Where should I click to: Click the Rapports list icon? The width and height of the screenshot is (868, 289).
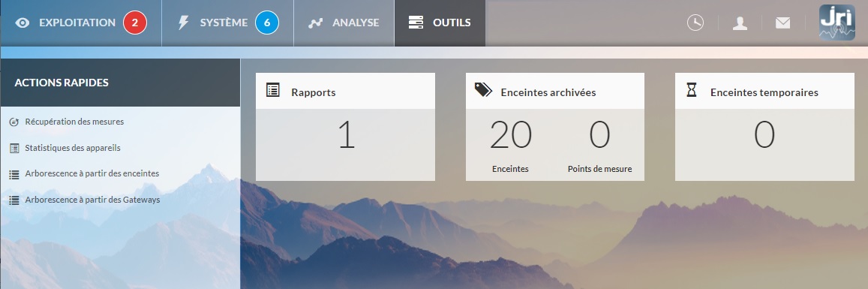pyautogui.click(x=273, y=89)
